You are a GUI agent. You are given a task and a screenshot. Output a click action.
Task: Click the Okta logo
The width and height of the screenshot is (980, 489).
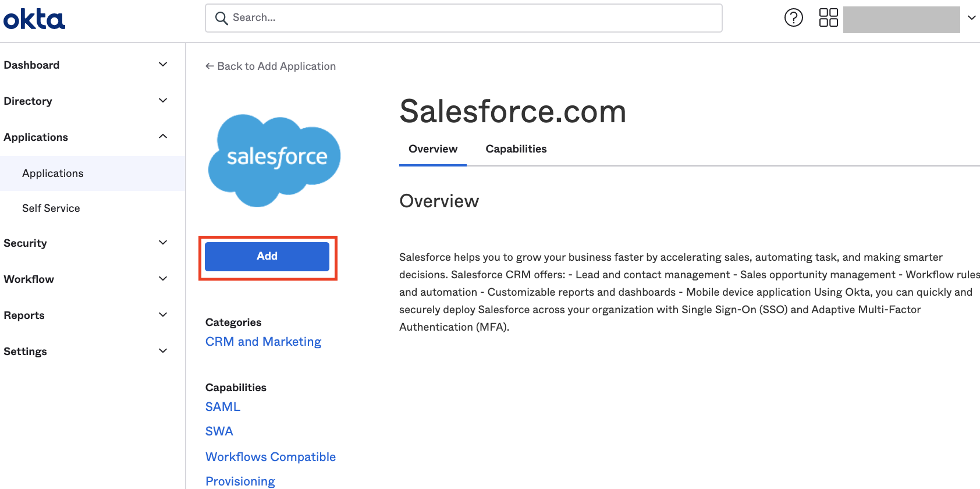click(x=34, y=19)
